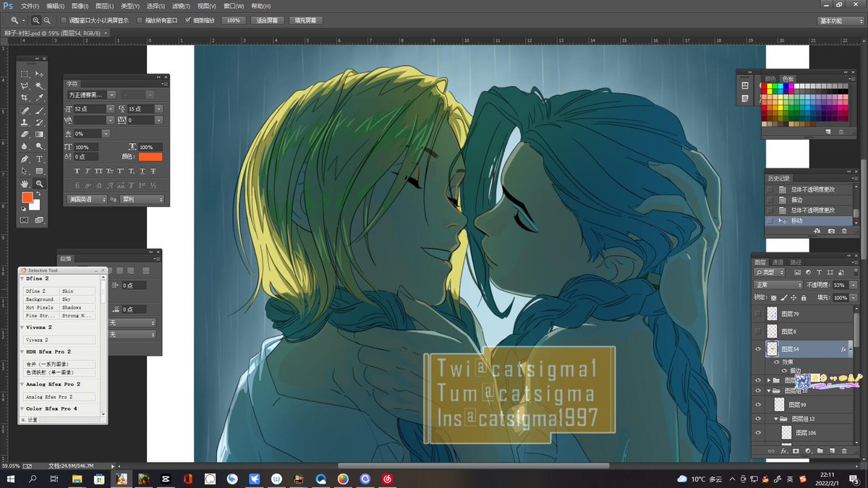Select the Hand tool
The width and height of the screenshot is (868, 488).
pos(25,184)
